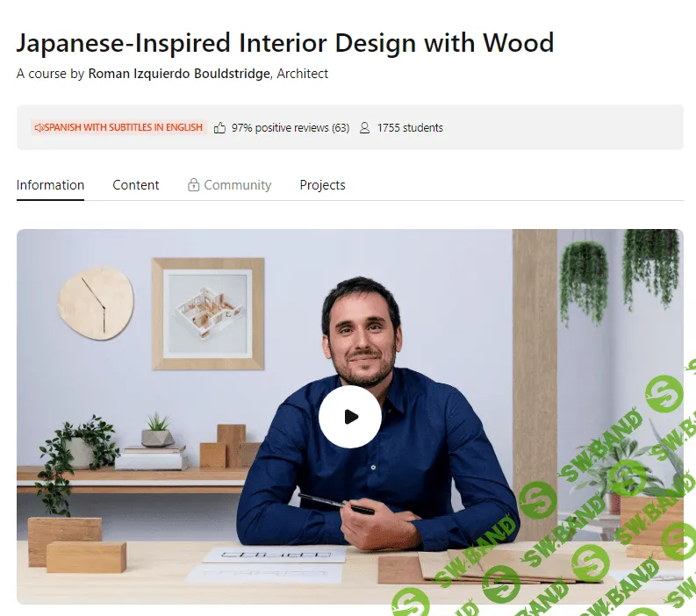Click the 1755 students count
The width and height of the screenshot is (696, 616).
tap(410, 128)
